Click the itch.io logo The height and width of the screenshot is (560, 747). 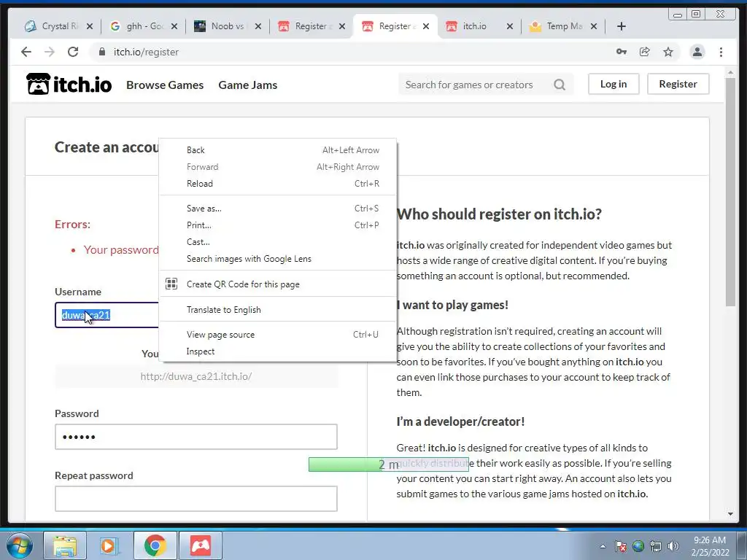pyautogui.click(x=69, y=85)
